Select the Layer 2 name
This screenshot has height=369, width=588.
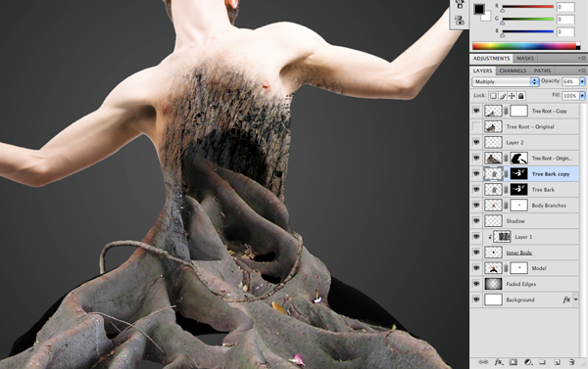coord(514,143)
